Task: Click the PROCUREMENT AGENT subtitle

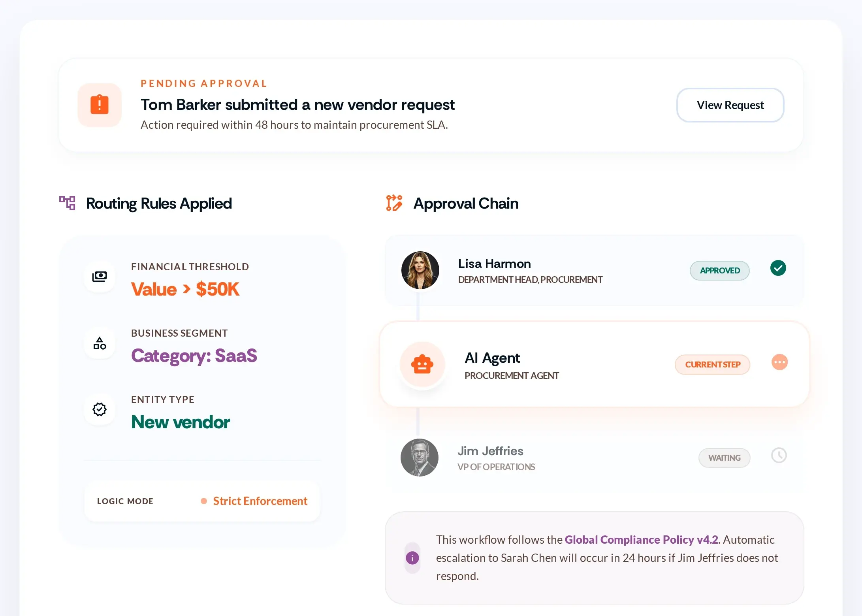Action: [512, 376]
